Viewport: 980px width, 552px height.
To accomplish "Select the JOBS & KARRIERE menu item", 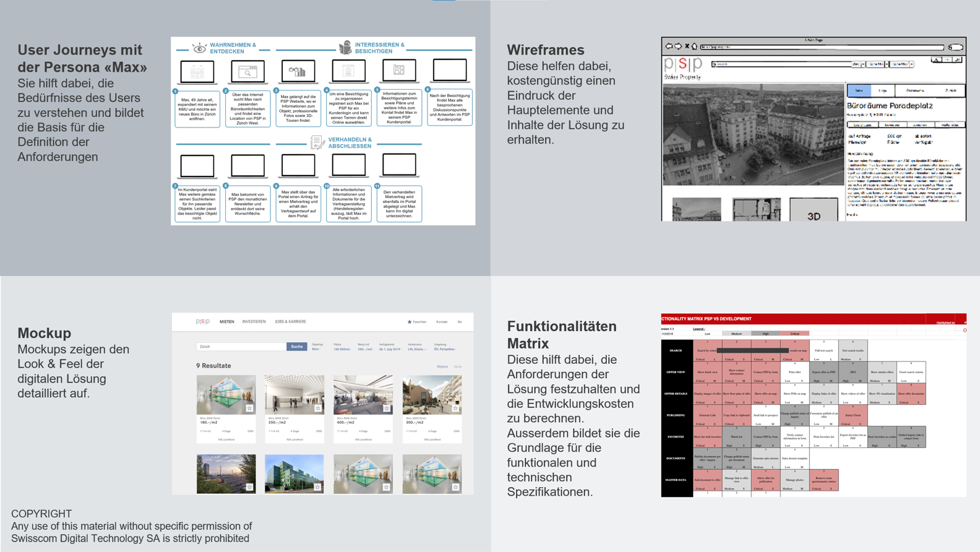I will pyautogui.click(x=291, y=322).
